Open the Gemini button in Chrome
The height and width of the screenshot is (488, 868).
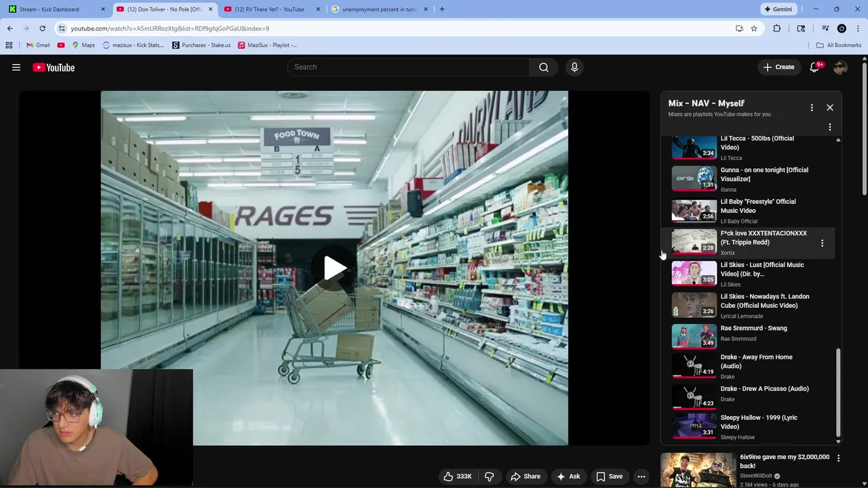(778, 9)
